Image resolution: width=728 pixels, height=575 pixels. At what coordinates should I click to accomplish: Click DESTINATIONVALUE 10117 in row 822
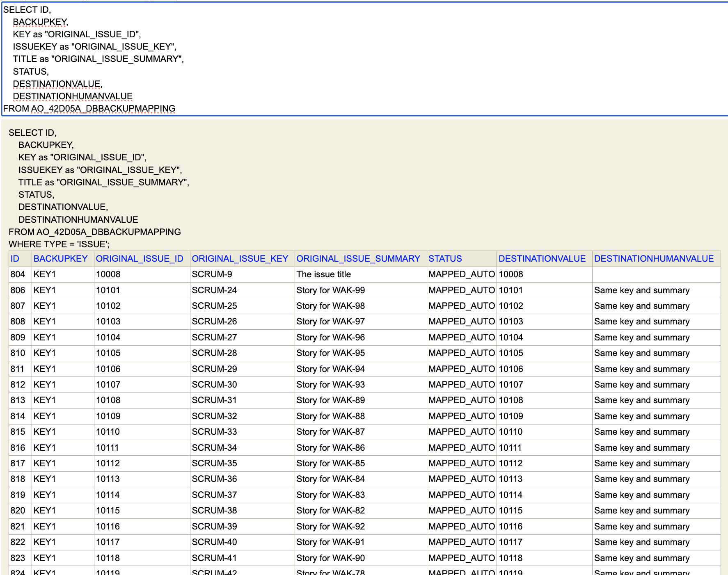511,542
